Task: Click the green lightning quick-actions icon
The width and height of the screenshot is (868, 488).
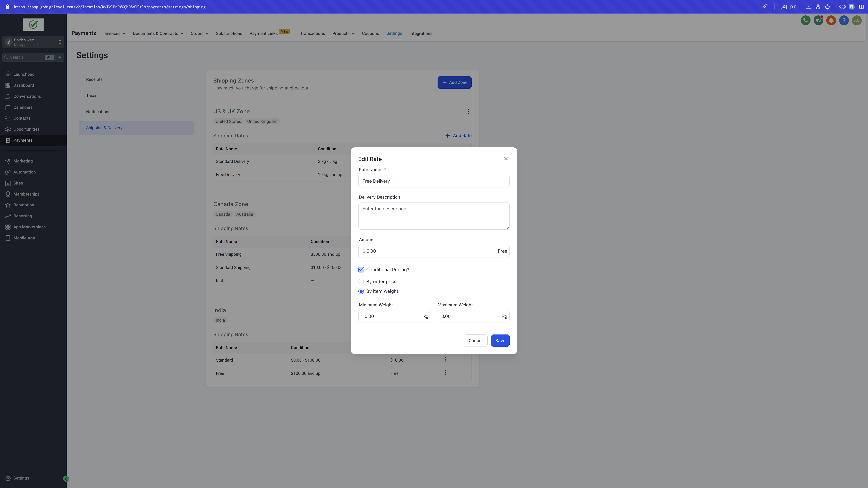Action: 60,57
